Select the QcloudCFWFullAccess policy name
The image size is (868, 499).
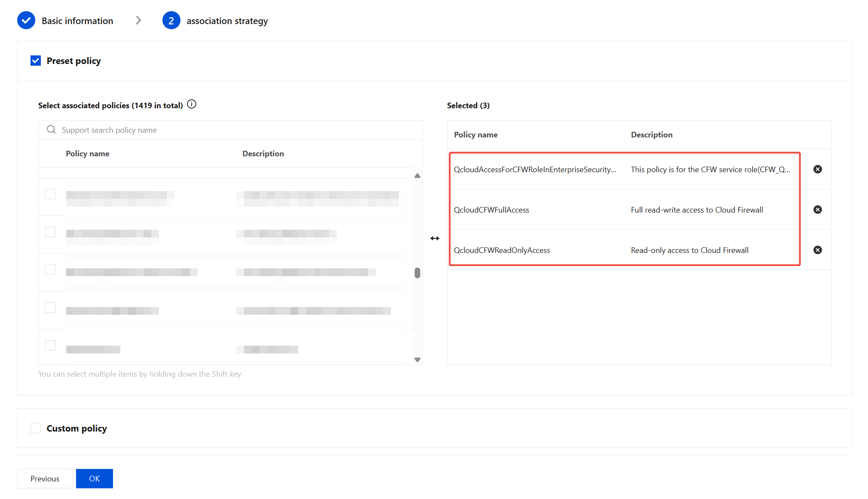click(492, 210)
